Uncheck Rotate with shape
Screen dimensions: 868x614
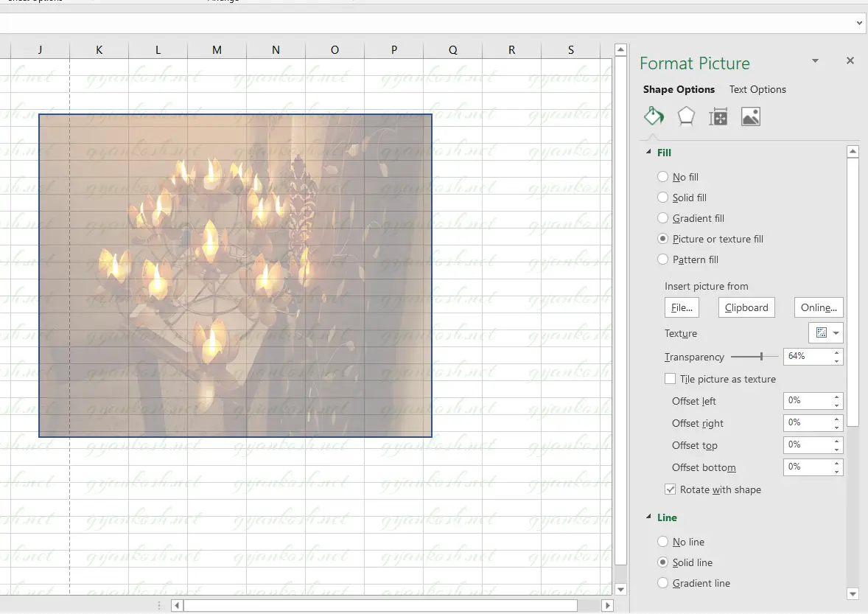671,489
